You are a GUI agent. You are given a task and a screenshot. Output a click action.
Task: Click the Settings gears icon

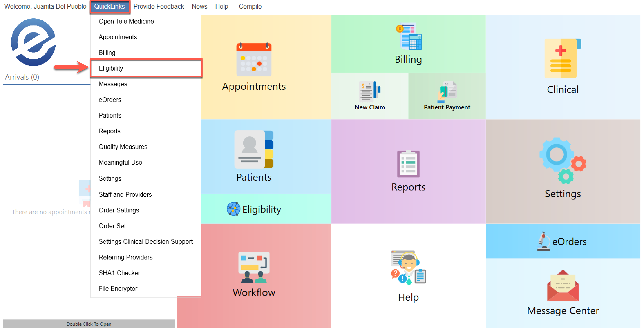click(x=563, y=160)
